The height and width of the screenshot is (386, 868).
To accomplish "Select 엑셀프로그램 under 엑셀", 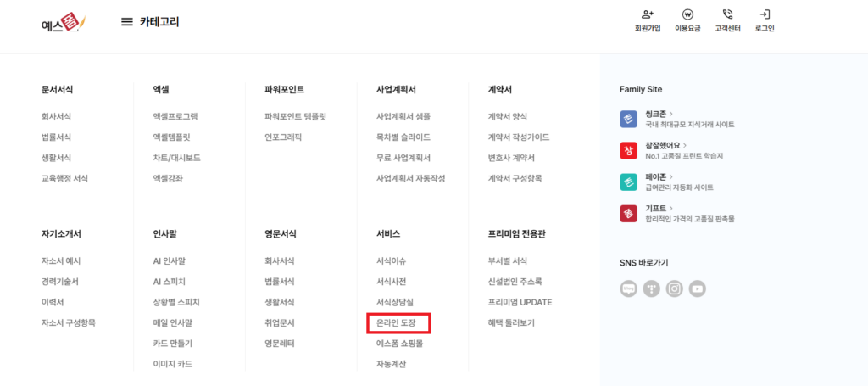I will [175, 116].
